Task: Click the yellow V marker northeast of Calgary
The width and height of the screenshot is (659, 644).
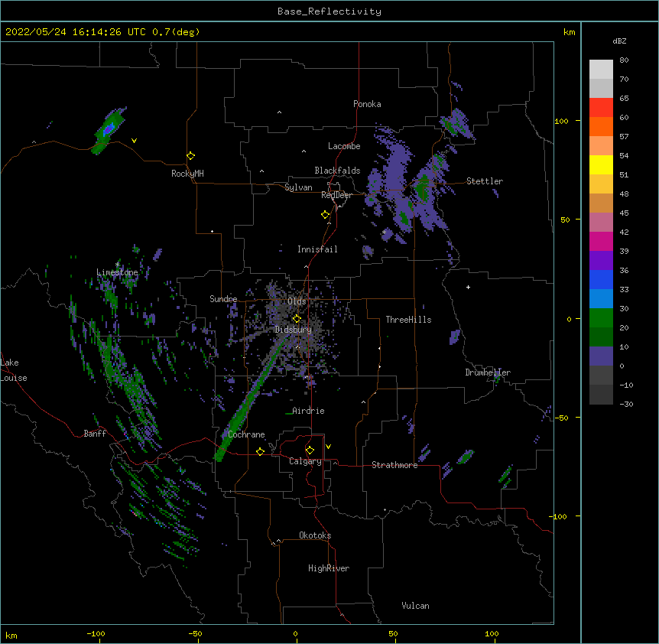Action: [x=328, y=447]
